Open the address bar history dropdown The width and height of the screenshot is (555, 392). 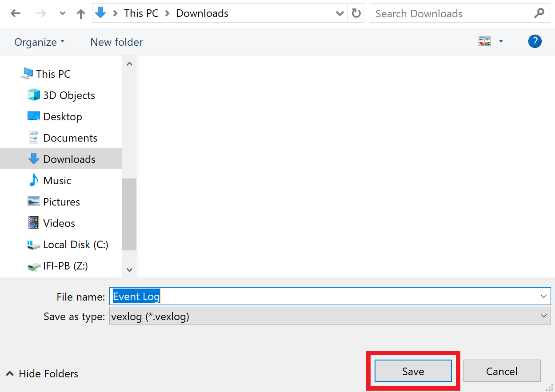340,13
